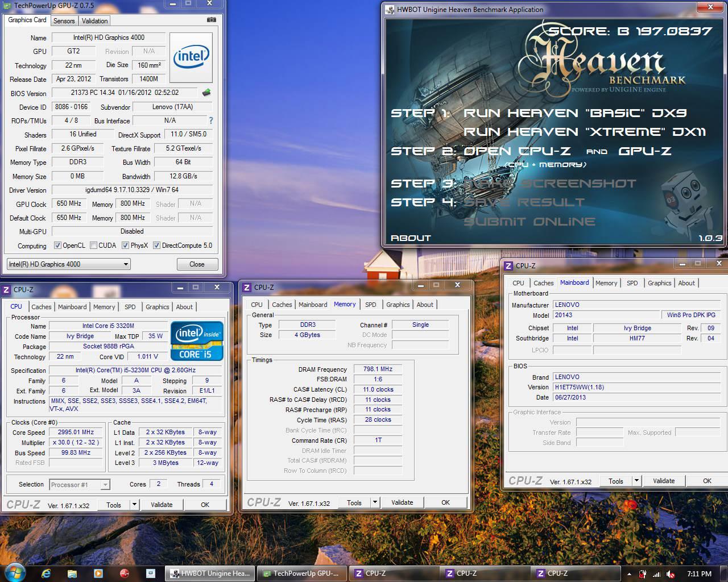Click the volume speaker tray icon
The width and height of the screenshot is (728, 582).
click(671, 573)
